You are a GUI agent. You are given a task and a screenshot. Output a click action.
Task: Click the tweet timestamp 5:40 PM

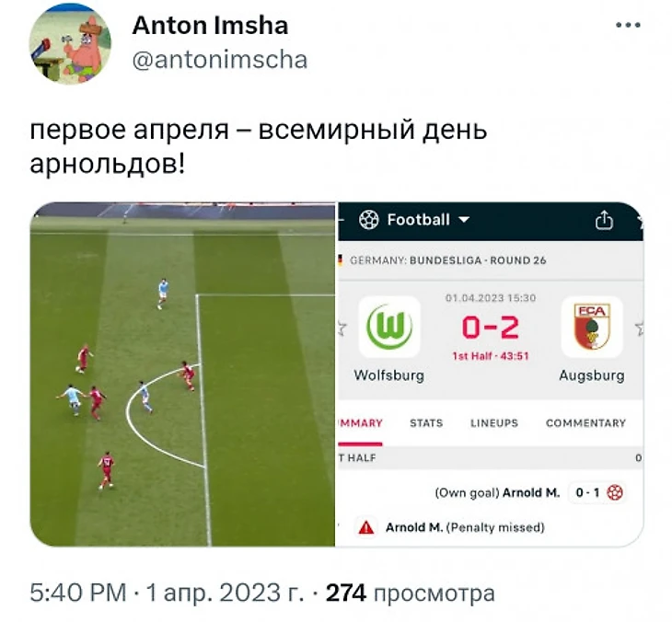pyautogui.click(x=78, y=593)
